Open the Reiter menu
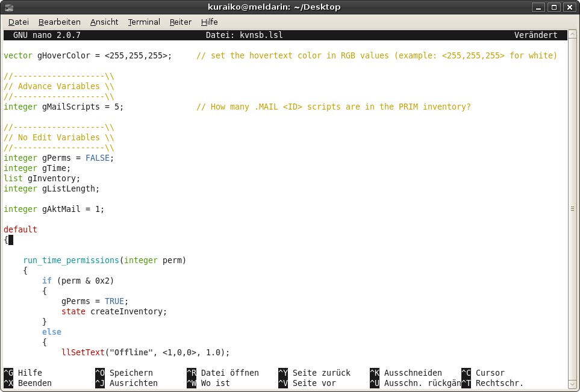Viewport: 580px width, 392px height. [180, 22]
